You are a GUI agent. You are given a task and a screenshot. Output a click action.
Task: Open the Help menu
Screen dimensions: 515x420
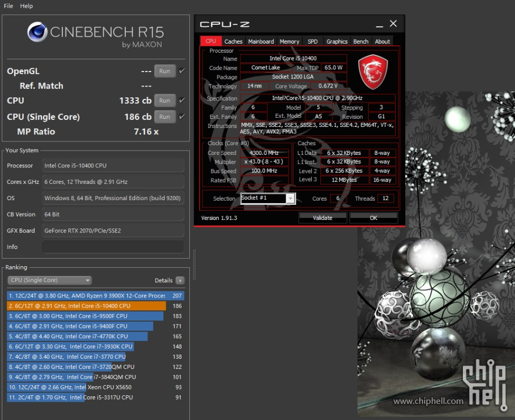coord(26,6)
